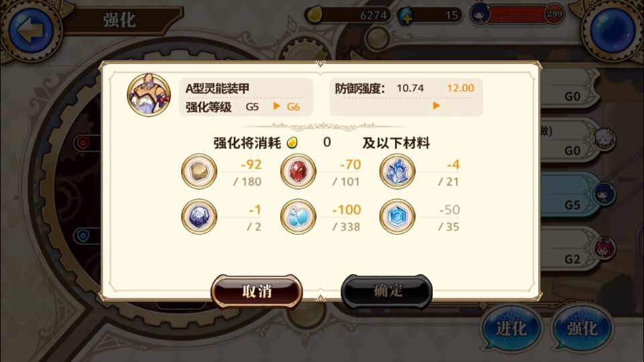Tap the 进化 evolve bubble button

[x=511, y=328]
